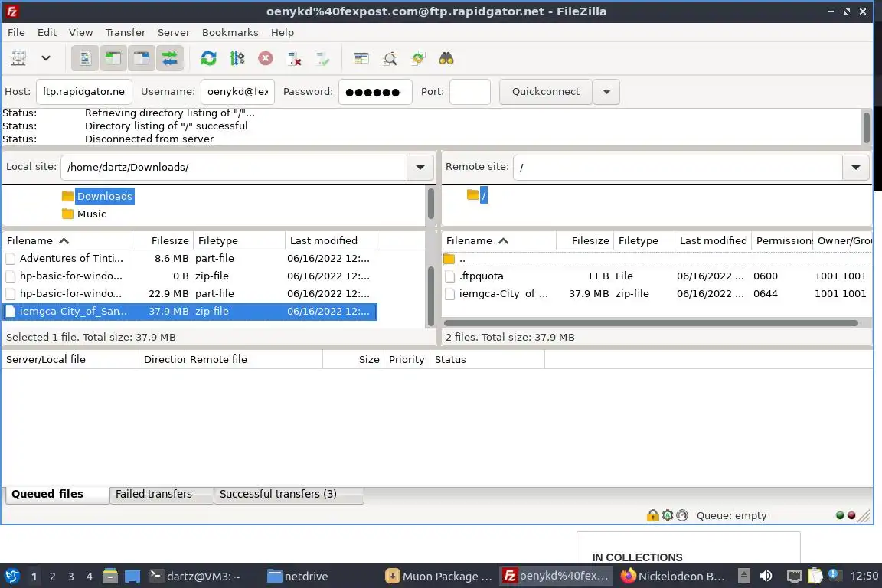Open the directory listing filters dialog
The width and height of the screenshot is (882, 588).
(361, 58)
